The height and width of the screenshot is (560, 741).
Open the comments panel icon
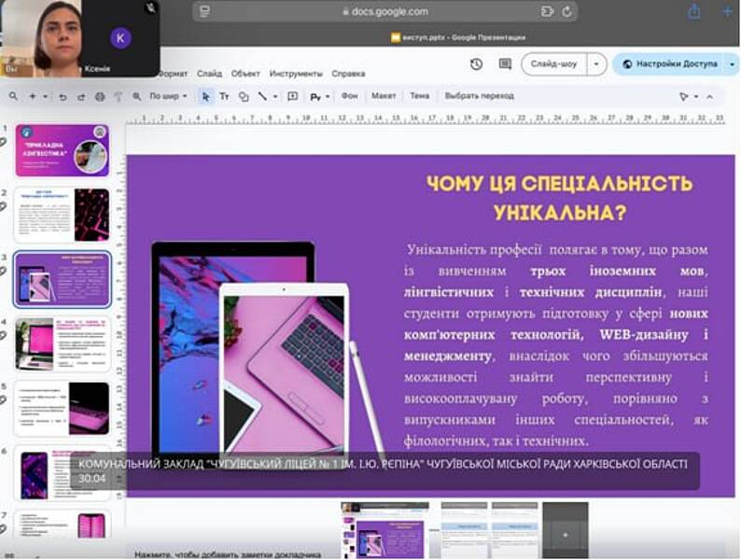[x=505, y=64]
